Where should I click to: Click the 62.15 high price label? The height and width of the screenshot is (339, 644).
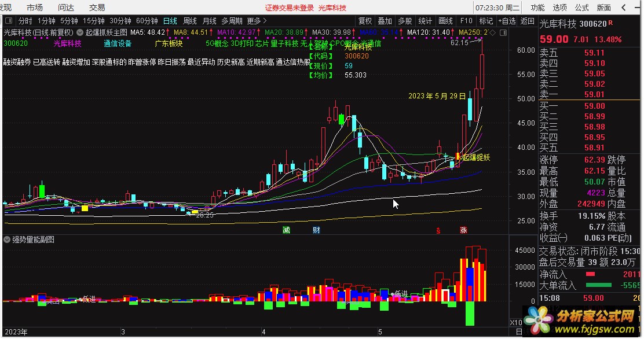pyautogui.click(x=459, y=42)
